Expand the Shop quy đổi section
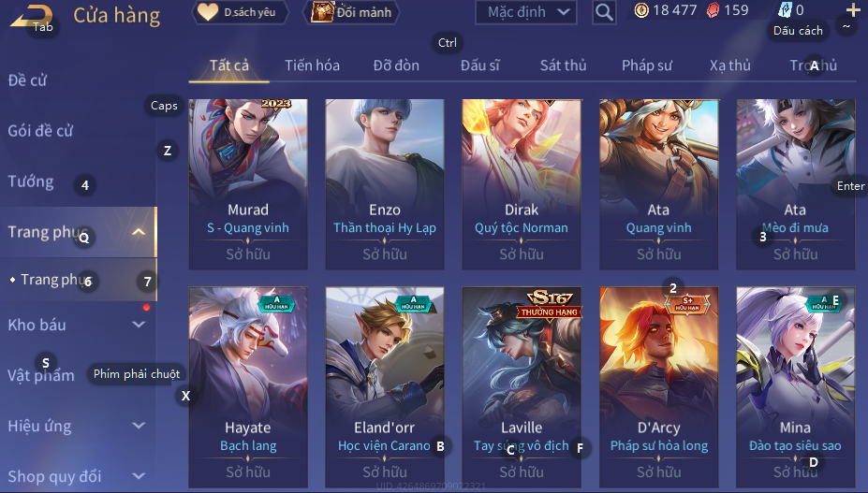Viewport: 868px width, 493px height. click(x=139, y=475)
